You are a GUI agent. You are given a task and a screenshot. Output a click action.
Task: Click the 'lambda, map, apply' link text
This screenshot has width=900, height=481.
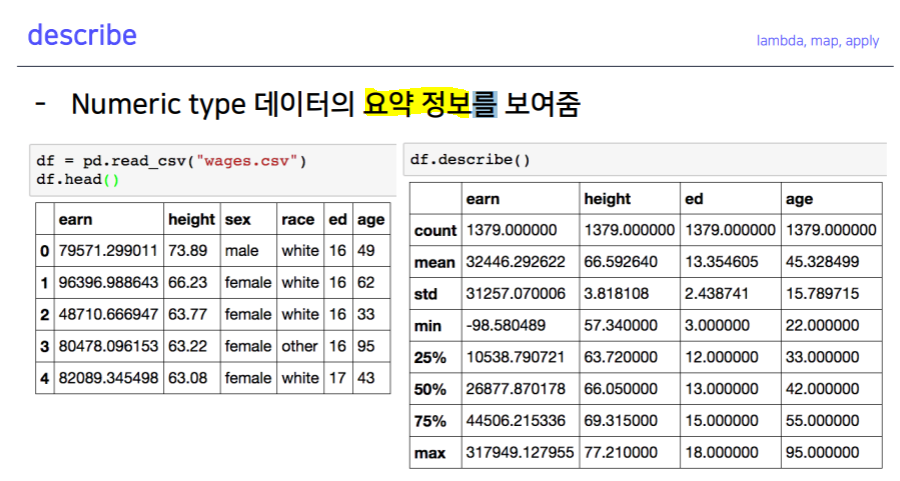click(x=817, y=41)
